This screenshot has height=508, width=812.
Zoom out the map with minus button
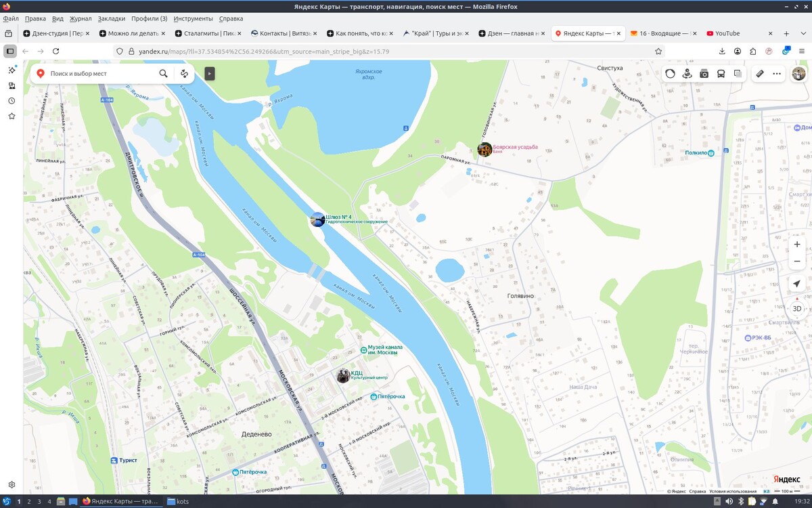[797, 261]
